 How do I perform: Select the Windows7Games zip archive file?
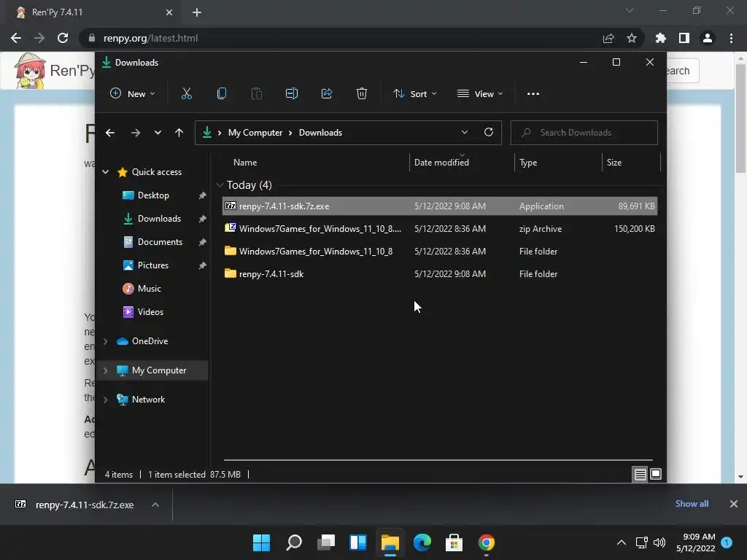(440, 228)
